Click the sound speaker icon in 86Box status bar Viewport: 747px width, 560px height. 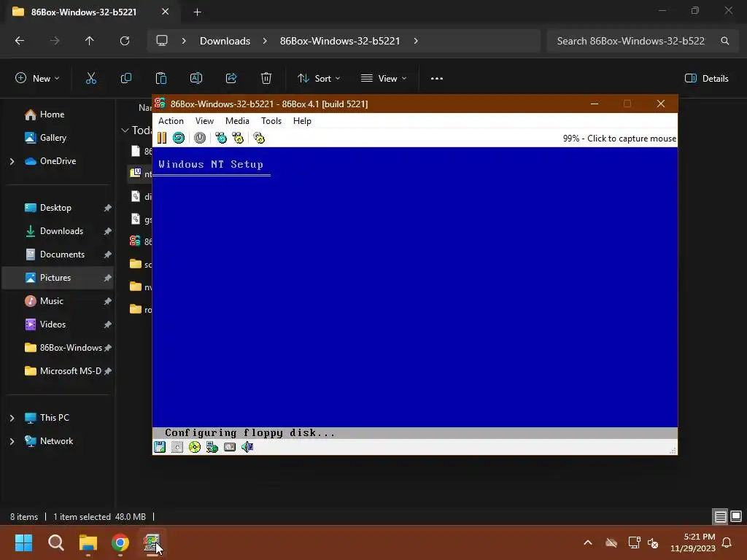tap(247, 447)
